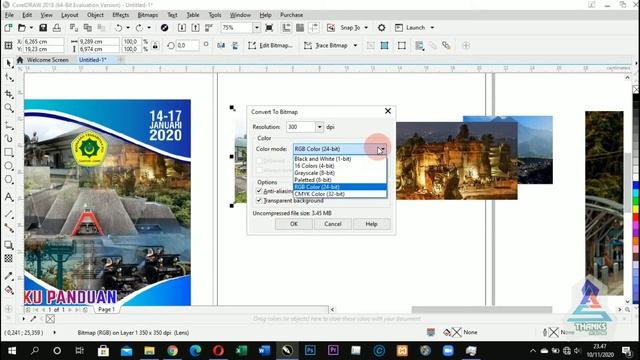The height and width of the screenshot is (360, 640).
Task: Confirm the dialog with OK
Action: coord(294,224)
